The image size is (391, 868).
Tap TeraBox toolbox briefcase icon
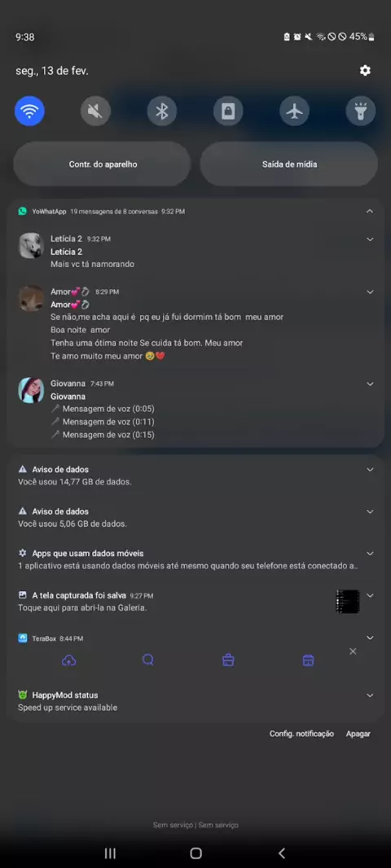click(x=228, y=660)
